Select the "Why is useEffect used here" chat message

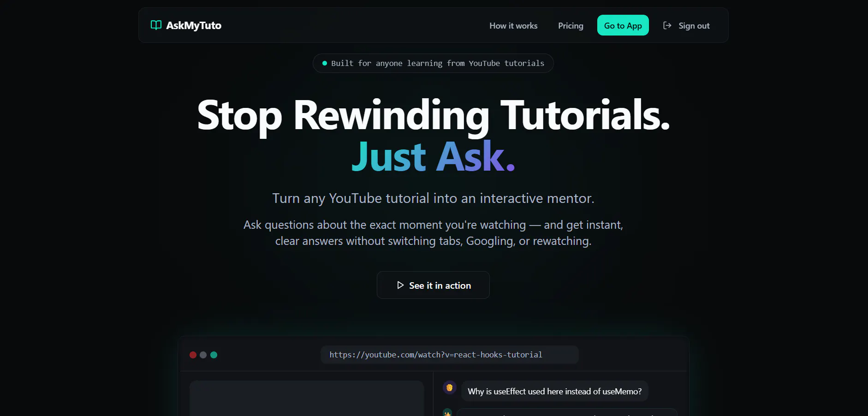tap(555, 391)
